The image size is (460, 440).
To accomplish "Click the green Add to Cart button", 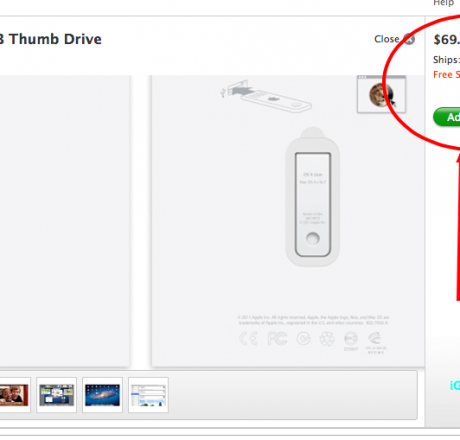I will click(447, 117).
